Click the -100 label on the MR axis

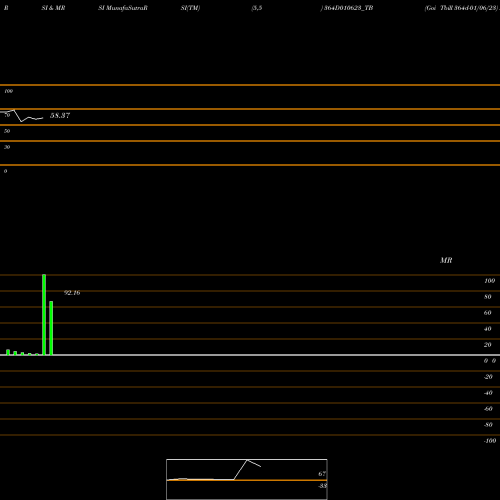pos(490,441)
